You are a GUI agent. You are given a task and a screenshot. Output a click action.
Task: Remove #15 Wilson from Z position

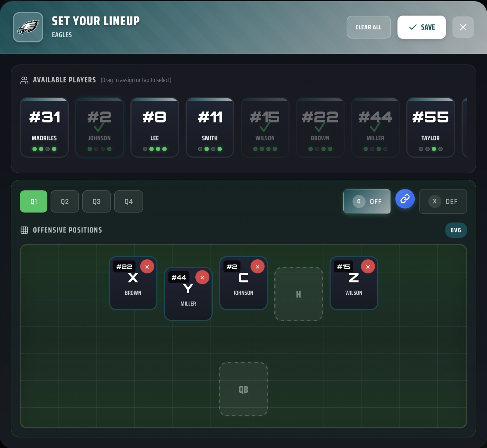click(x=368, y=267)
